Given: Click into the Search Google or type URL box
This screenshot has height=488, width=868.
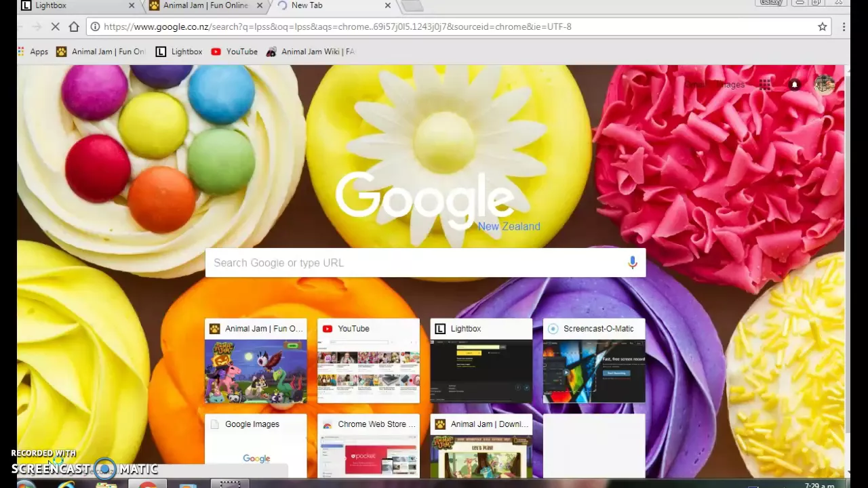Looking at the screenshot, I should pyautogui.click(x=426, y=263).
